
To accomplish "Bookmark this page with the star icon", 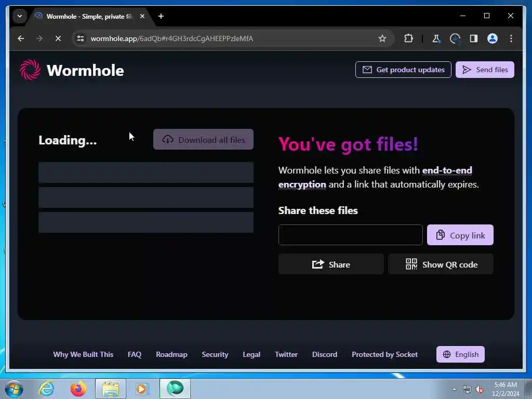I will 382,38.
